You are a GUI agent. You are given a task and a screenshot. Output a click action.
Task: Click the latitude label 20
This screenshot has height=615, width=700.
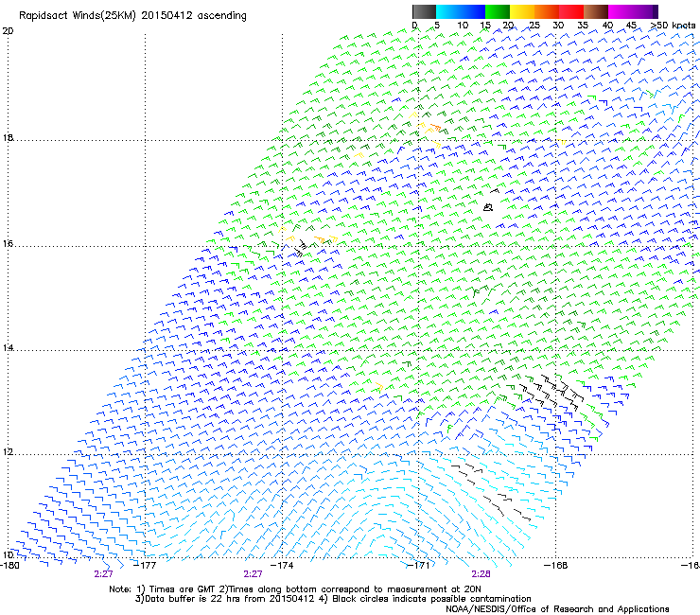(8, 31)
